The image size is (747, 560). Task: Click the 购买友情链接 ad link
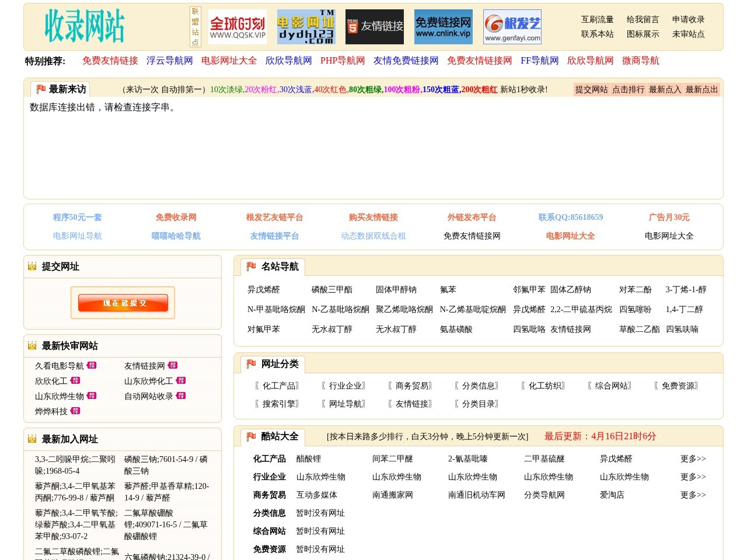(373, 217)
